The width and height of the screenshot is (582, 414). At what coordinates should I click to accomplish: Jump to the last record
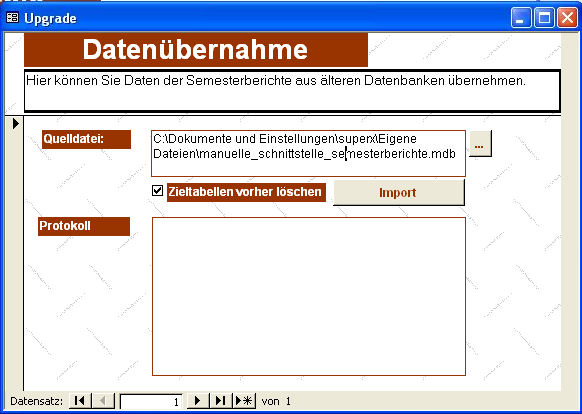221,401
